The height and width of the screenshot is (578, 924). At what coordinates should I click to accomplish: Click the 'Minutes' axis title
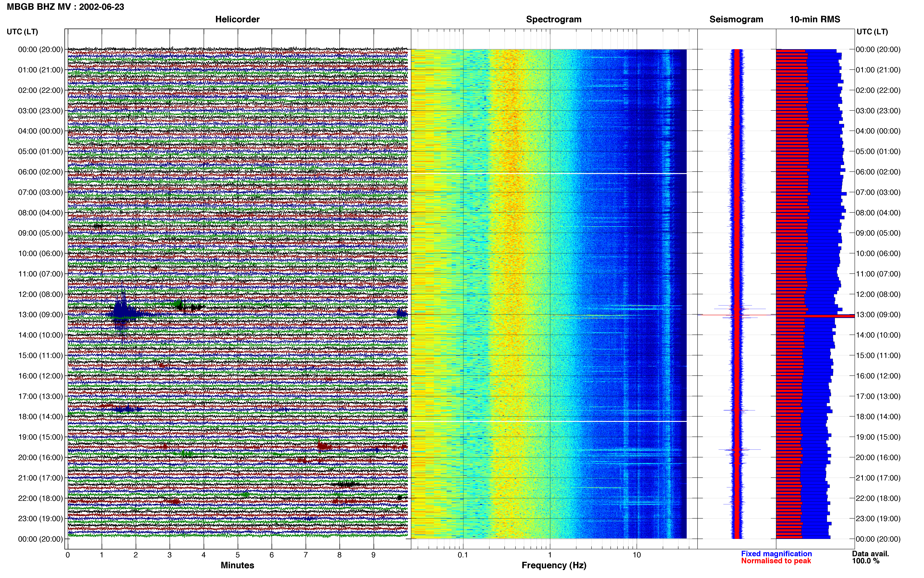(x=237, y=565)
